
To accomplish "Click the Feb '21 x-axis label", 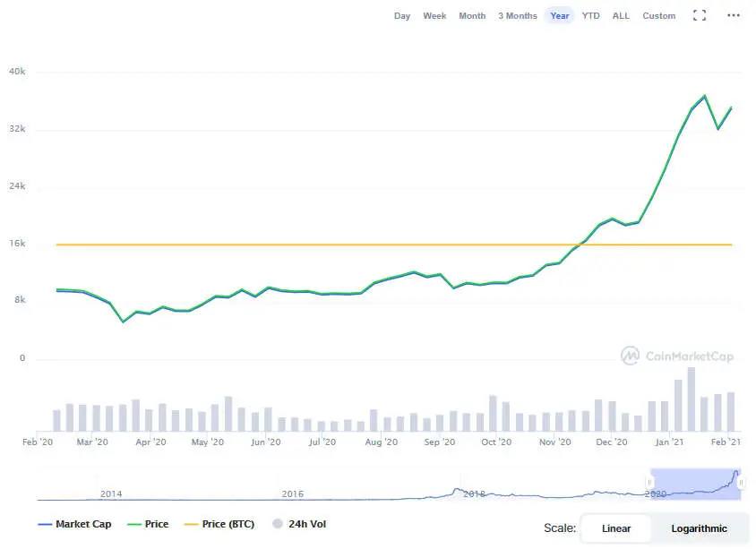I will 726,442.
